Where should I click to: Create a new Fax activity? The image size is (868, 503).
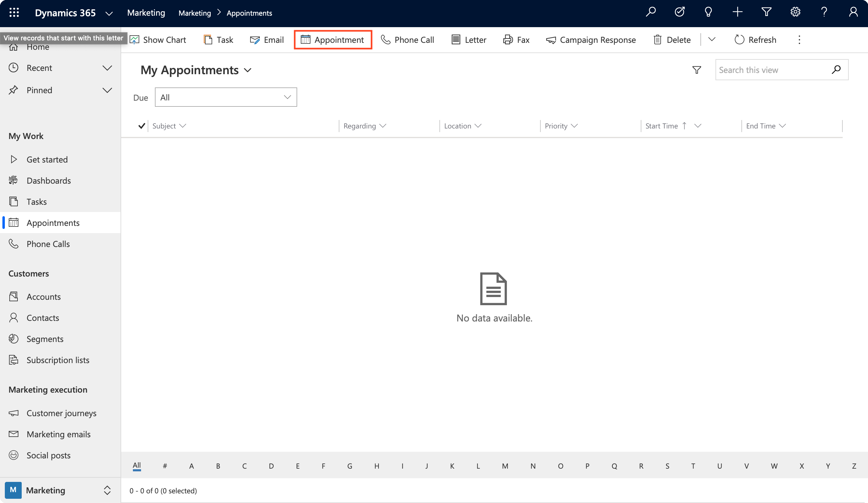point(516,40)
